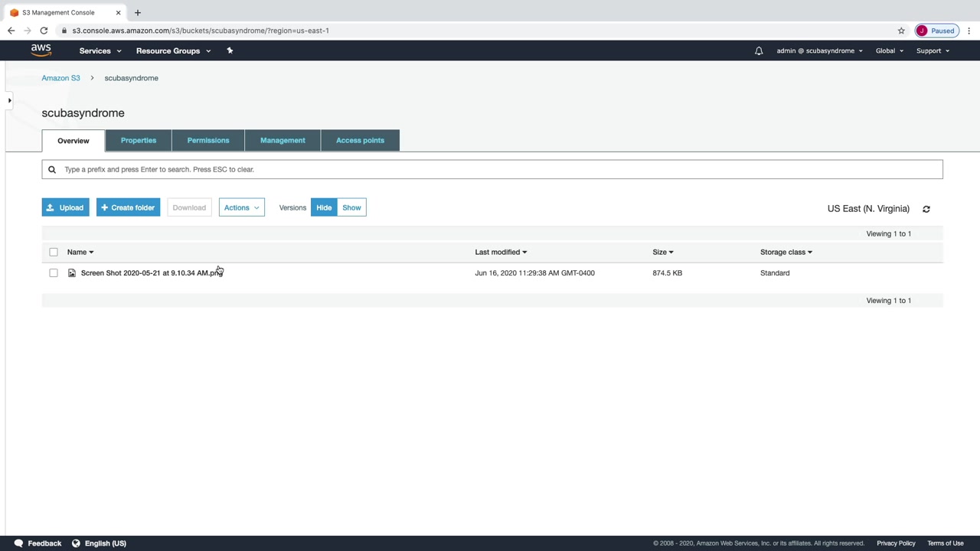Click the browser address bar URL
This screenshot has height=551, width=980.
[x=201, y=31]
